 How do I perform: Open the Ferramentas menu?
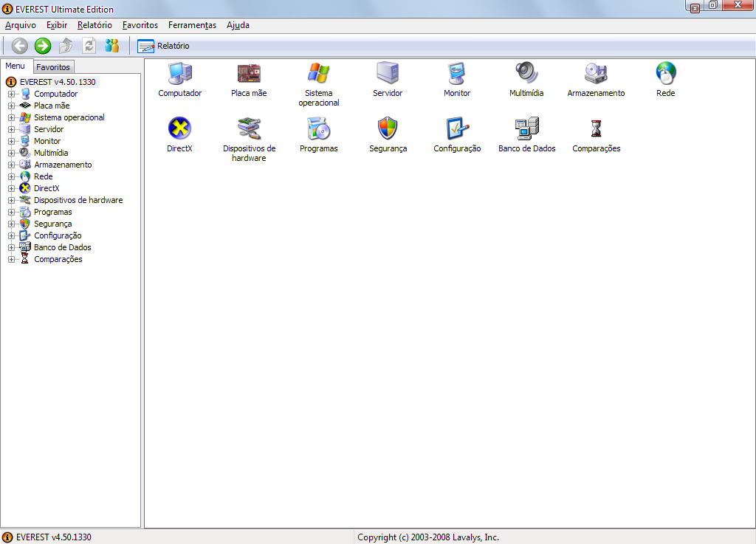pyautogui.click(x=192, y=25)
